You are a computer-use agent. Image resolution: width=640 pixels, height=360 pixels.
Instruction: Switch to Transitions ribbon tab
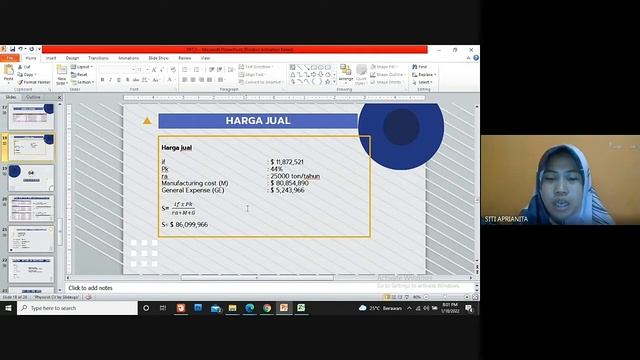click(x=98, y=58)
